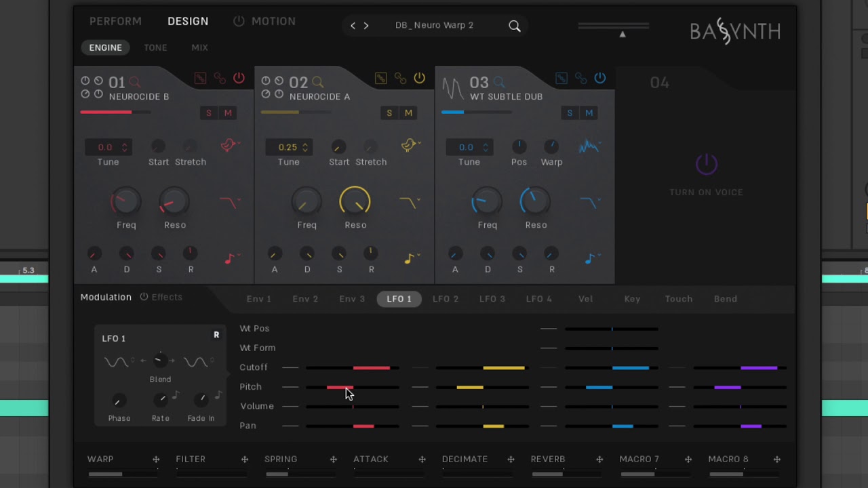Image resolution: width=868 pixels, height=488 pixels.
Task: Click the DB_Neuro Warp 2 preset name
Action: tap(435, 25)
